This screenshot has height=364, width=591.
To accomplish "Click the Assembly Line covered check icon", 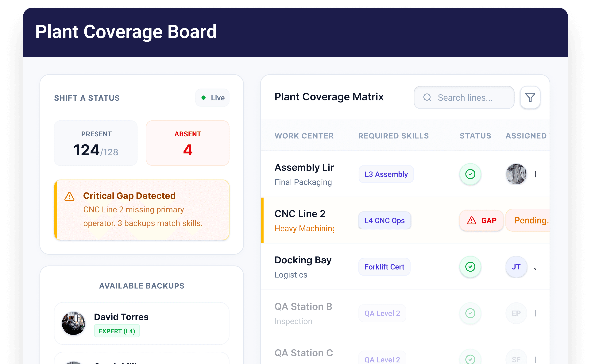I will [x=470, y=174].
